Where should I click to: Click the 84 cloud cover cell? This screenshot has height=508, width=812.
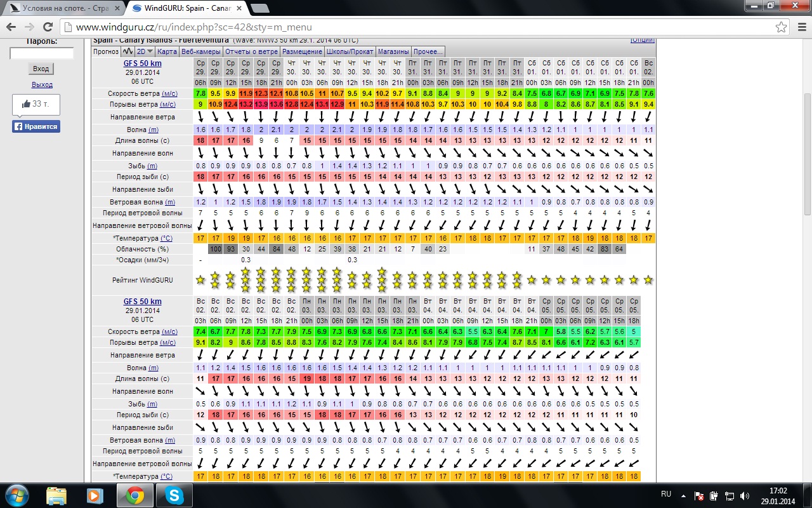click(x=276, y=249)
